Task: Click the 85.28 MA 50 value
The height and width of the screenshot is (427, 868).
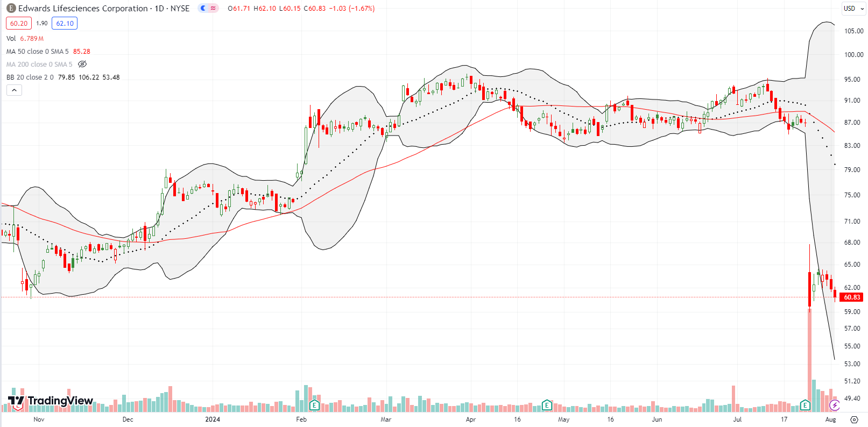Action: tap(82, 52)
